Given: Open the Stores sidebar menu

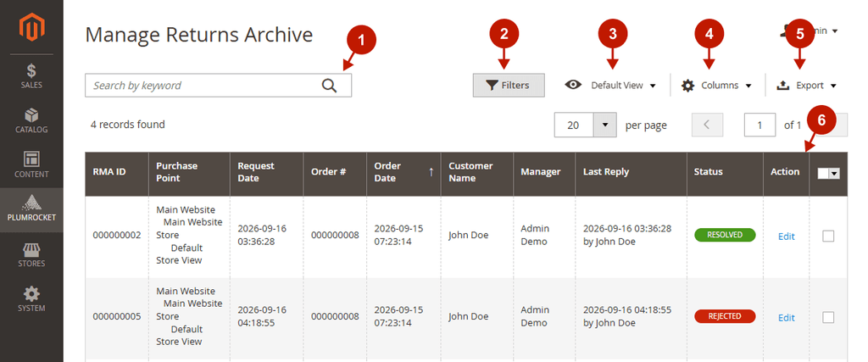Looking at the screenshot, I should tap(31, 254).
